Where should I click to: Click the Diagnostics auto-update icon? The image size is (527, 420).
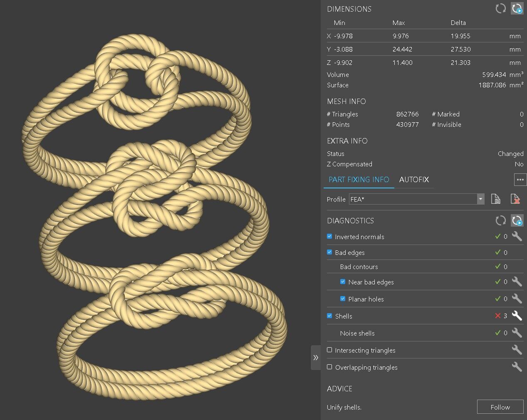coord(517,220)
